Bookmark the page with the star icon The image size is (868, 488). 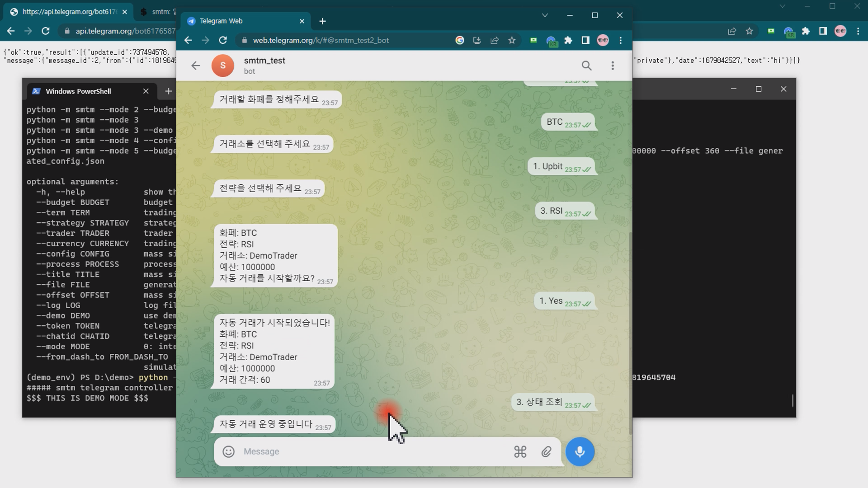pyautogui.click(x=512, y=40)
